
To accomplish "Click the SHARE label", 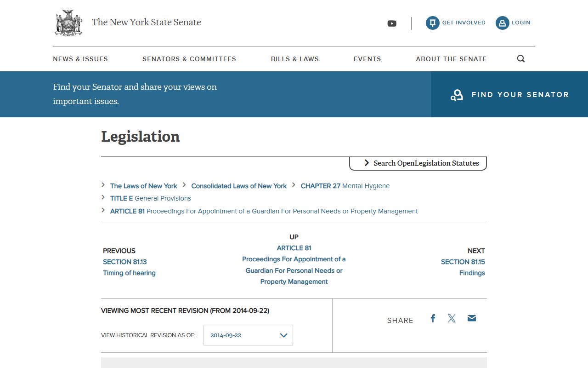I will (400, 321).
